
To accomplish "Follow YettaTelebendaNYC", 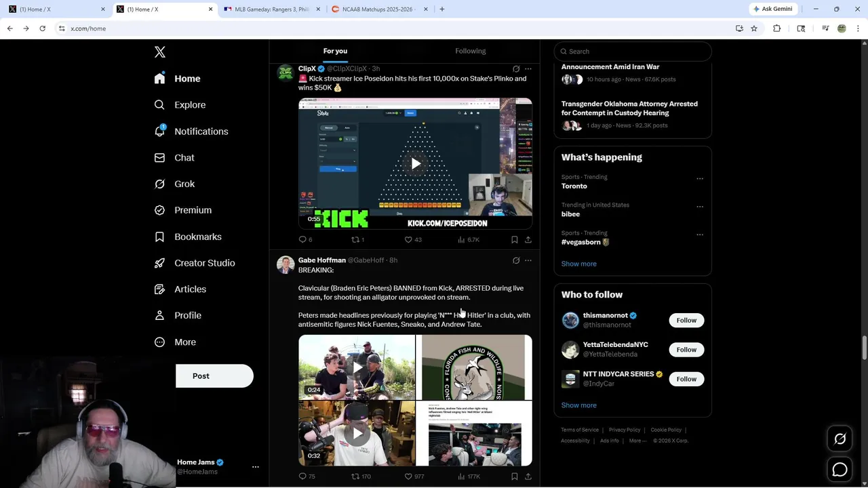I will coord(686,350).
